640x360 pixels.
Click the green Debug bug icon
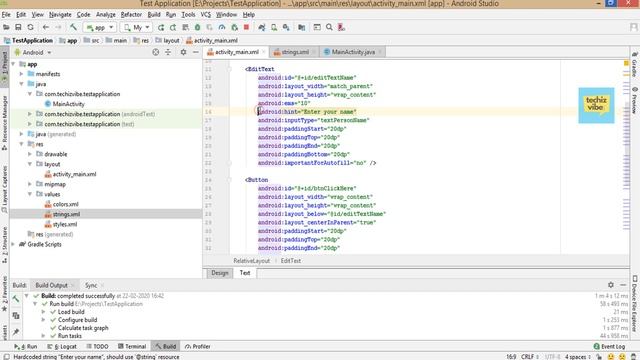click(198, 27)
